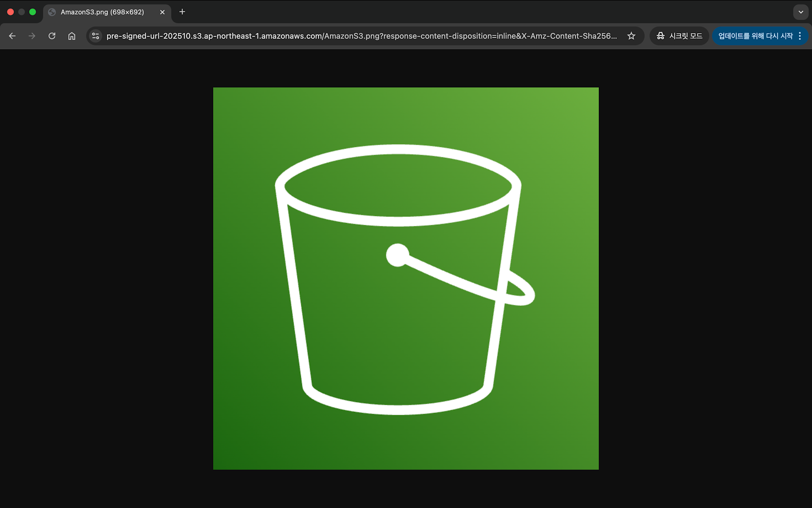Close the browser window with red button
Image resolution: width=812 pixels, height=508 pixels.
pyautogui.click(x=11, y=12)
